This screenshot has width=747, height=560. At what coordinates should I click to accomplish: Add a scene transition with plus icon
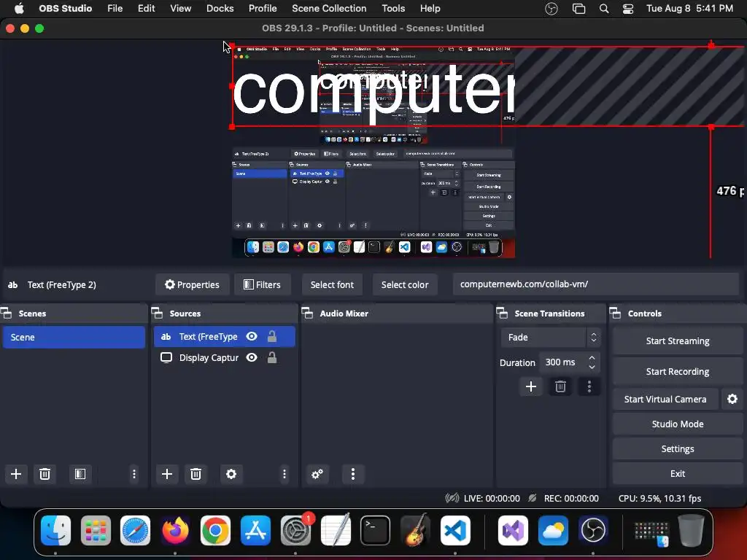pyautogui.click(x=531, y=386)
